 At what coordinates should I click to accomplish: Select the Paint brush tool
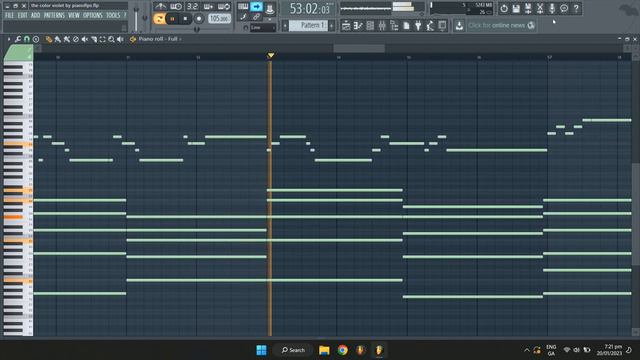tap(58, 39)
